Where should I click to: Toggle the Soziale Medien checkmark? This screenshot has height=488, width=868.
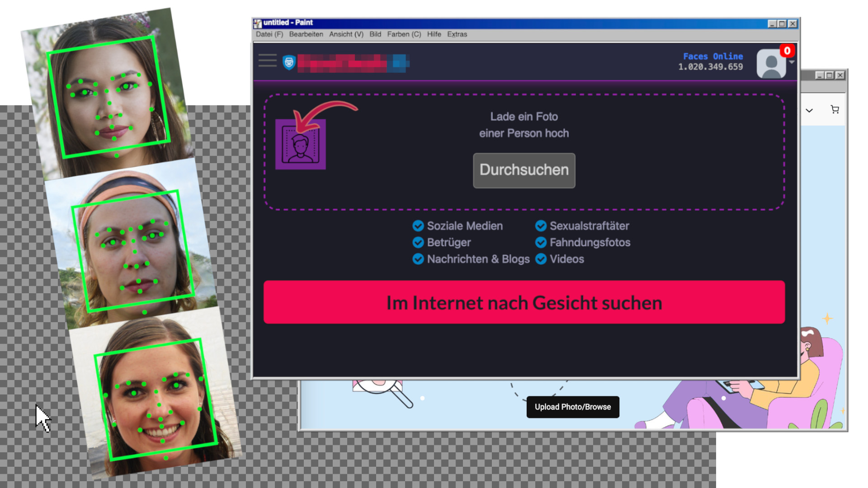coord(418,226)
